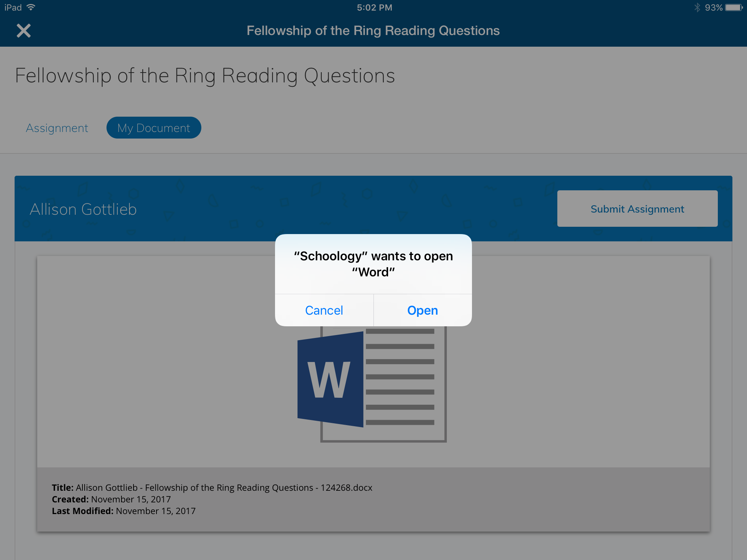The width and height of the screenshot is (747, 560).
Task: Tap the 93% battery percentage
Action: [713, 7]
